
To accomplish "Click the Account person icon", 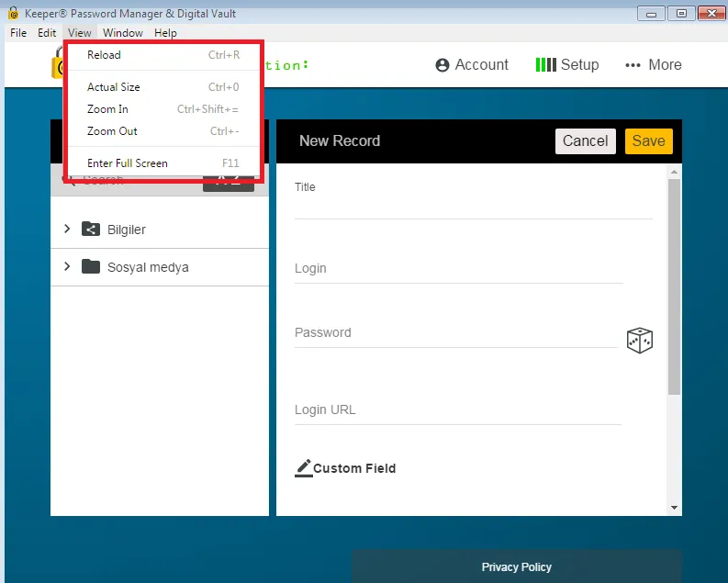I will (x=442, y=65).
